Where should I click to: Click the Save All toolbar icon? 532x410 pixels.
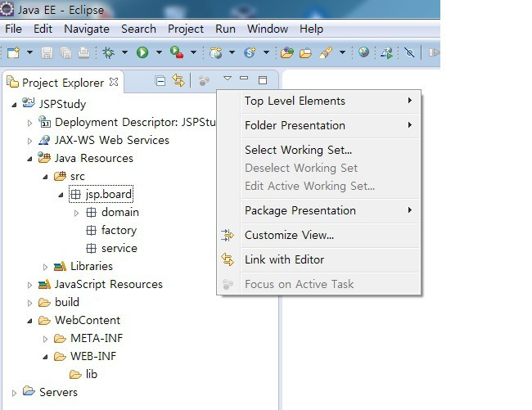click(x=65, y=52)
